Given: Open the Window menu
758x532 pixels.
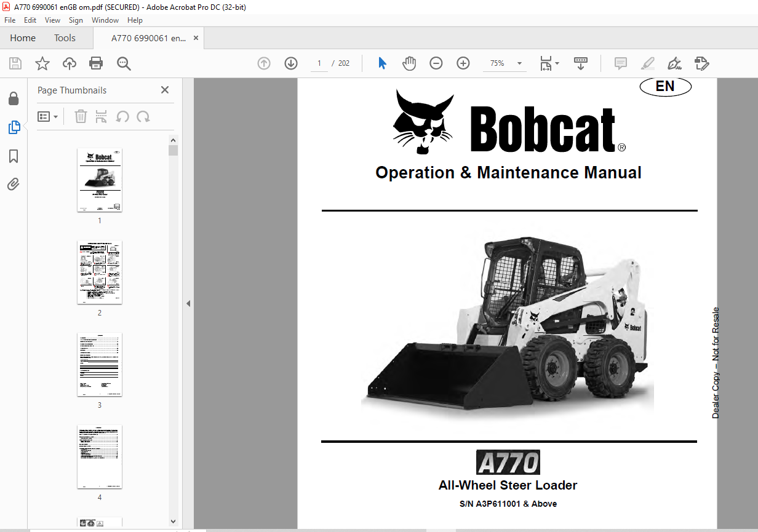Looking at the screenshot, I should pyautogui.click(x=105, y=20).
